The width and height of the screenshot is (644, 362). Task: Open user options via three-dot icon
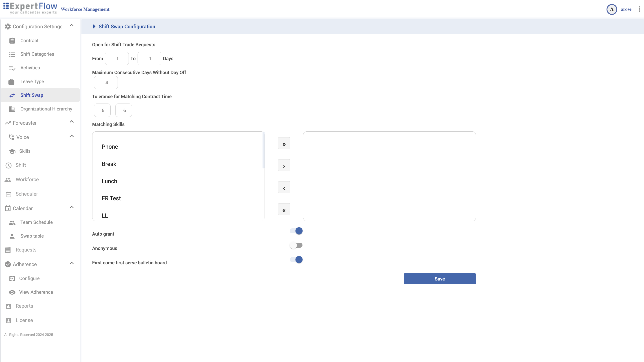pos(639,9)
